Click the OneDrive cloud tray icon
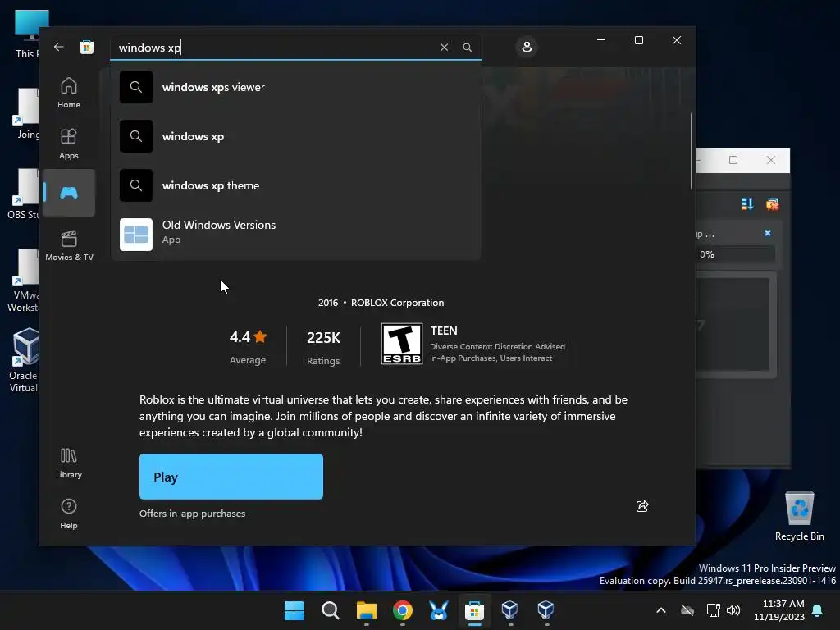The width and height of the screenshot is (840, 630). point(687,610)
